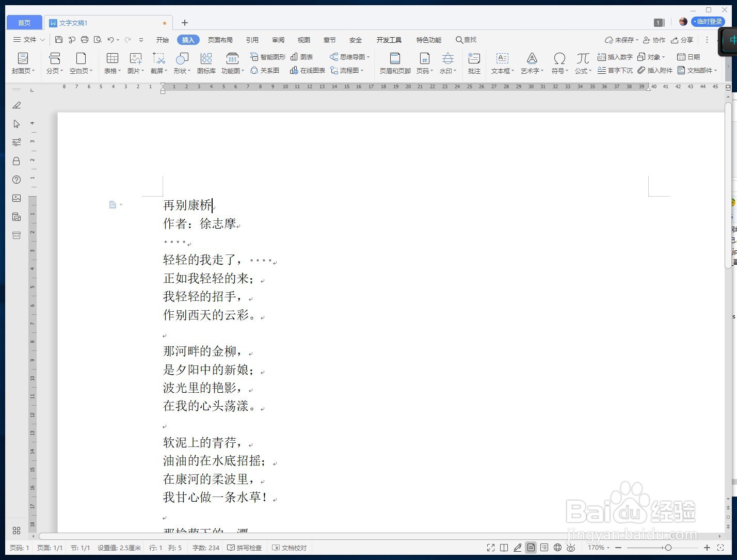Click the Print icon in quick access toolbar
This screenshot has width=737, height=560.
[x=85, y=40]
